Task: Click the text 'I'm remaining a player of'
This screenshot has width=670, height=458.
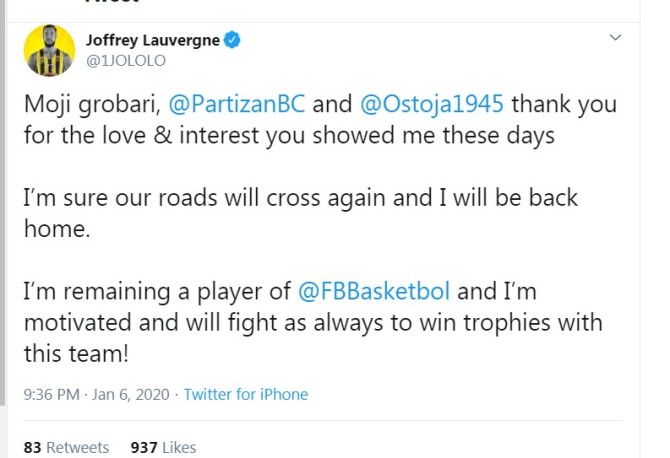Action: [x=157, y=293]
